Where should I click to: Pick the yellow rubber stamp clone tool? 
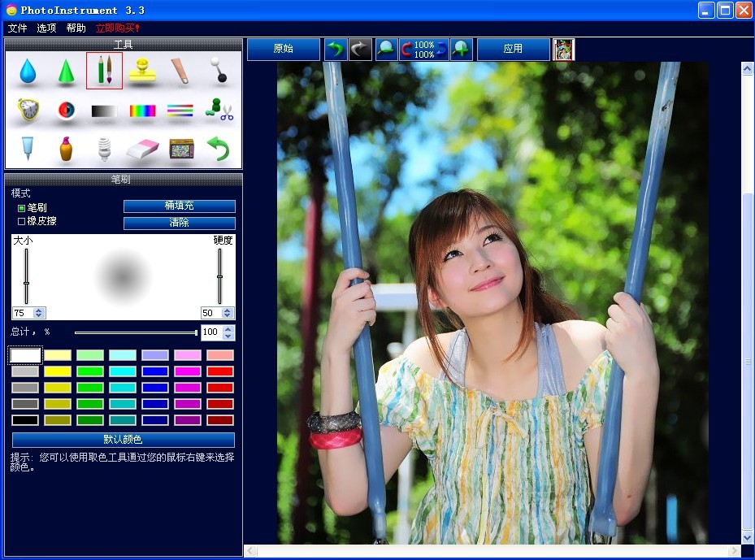pos(142,72)
